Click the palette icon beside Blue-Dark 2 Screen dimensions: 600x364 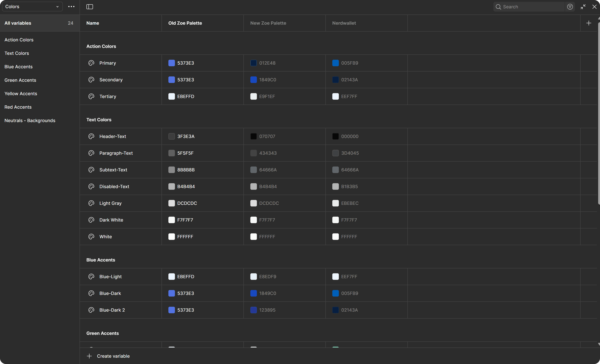point(91,310)
